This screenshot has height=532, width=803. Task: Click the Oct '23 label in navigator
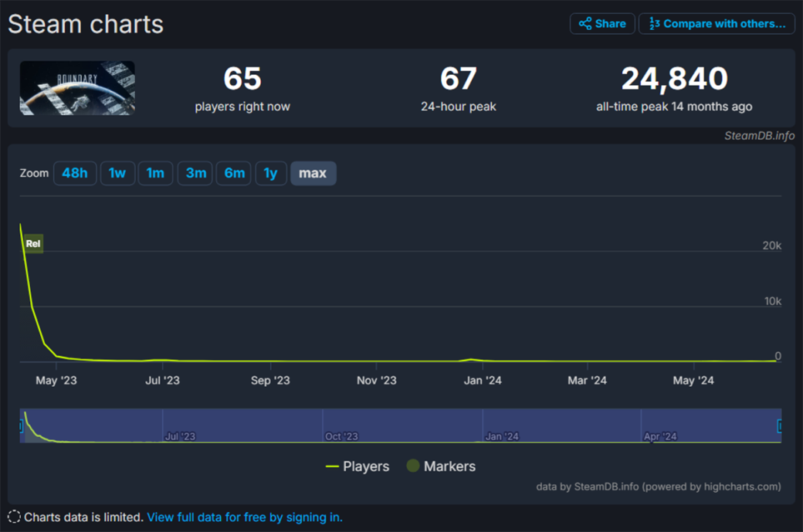click(x=341, y=436)
